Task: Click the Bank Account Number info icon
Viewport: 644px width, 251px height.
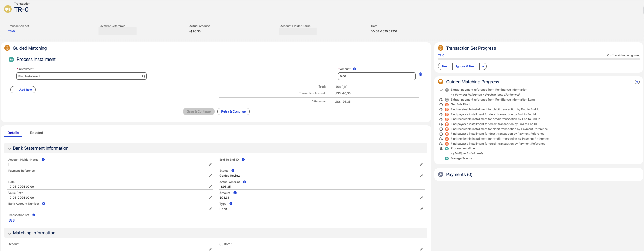Action: click(x=43, y=204)
